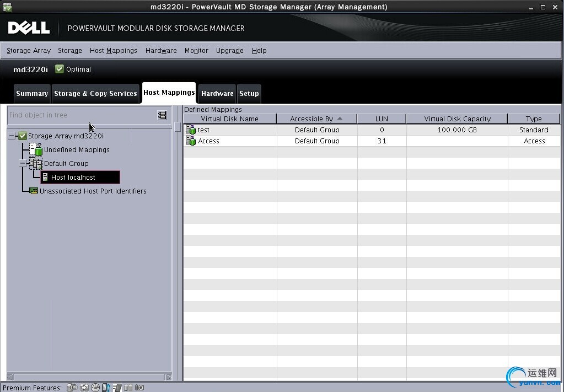Click the Type column header
The height and width of the screenshot is (392, 564).
click(x=534, y=119)
